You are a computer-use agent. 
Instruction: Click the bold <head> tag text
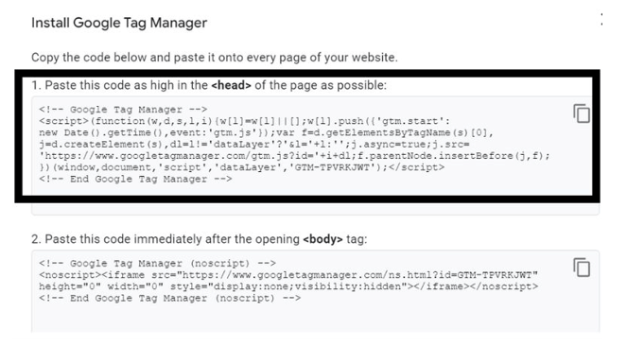[231, 85]
